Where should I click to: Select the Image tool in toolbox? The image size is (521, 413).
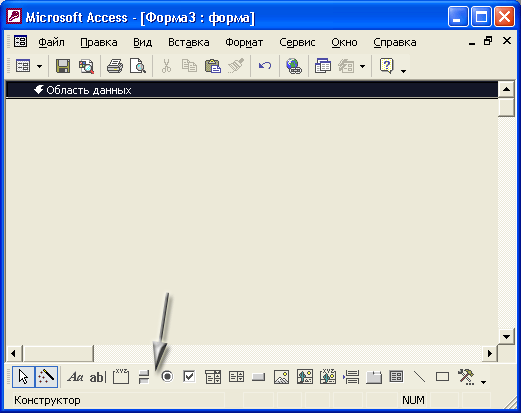tap(282, 377)
